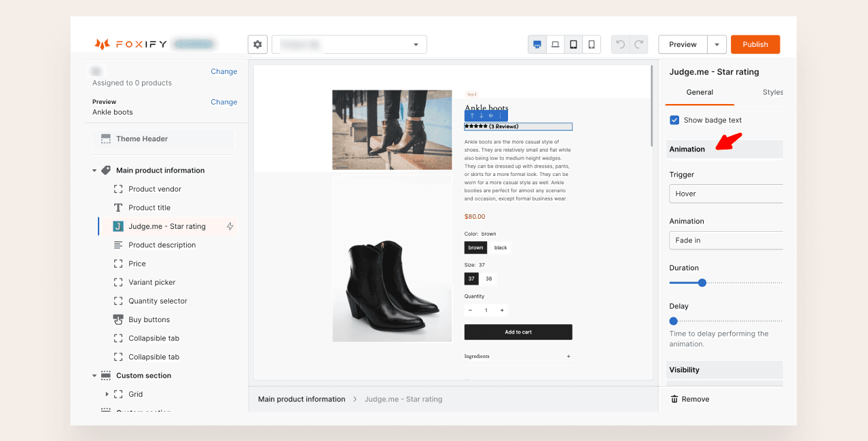Open the settings gear in top toolbar

tap(257, 45)
